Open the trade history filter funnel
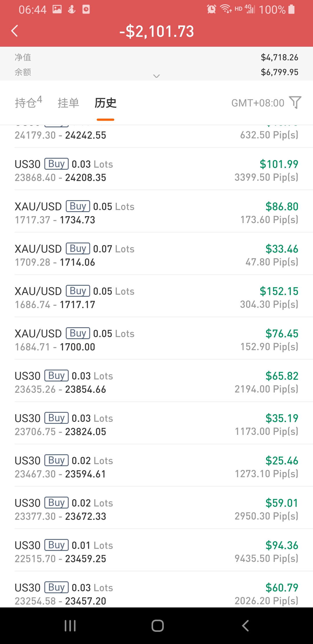 (295, 102)
